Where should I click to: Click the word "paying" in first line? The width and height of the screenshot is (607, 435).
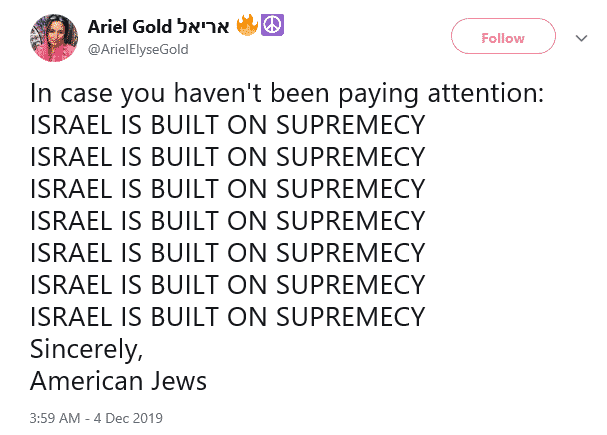[378, 95]
